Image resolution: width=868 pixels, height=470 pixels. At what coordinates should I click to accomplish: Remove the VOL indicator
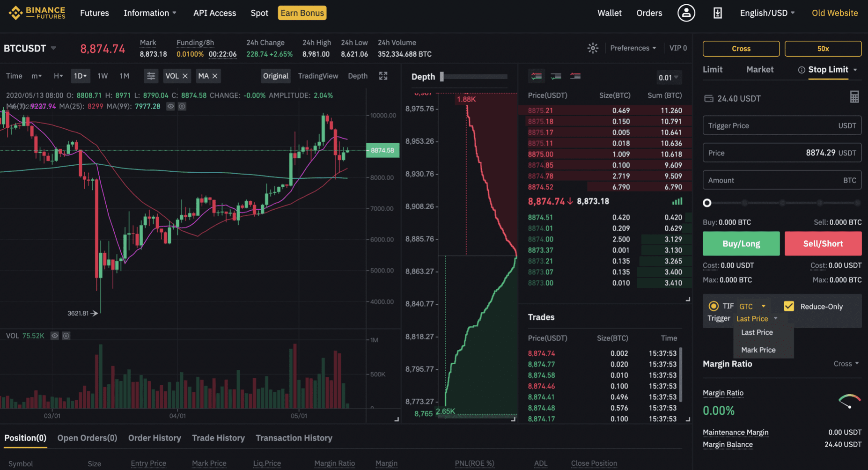pyautogui.click(x=185, y=76)
